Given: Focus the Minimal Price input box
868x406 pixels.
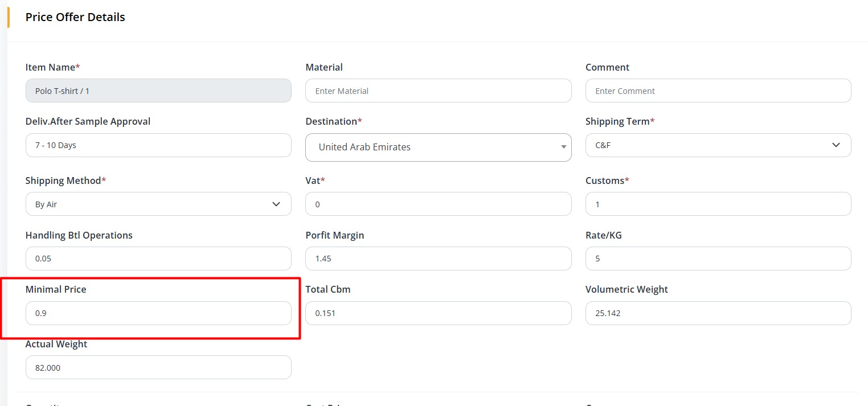Looking at the screenshot, I should (158, 313).
